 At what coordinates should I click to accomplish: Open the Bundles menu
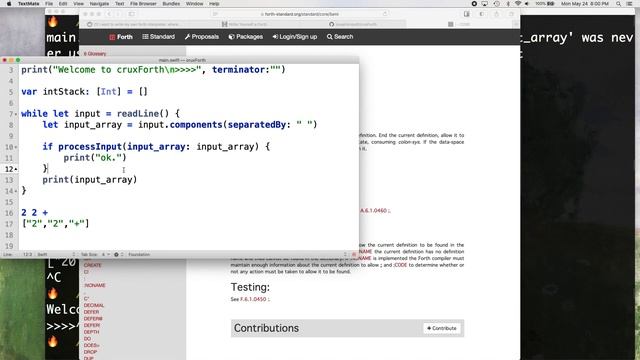click(171, 4)
